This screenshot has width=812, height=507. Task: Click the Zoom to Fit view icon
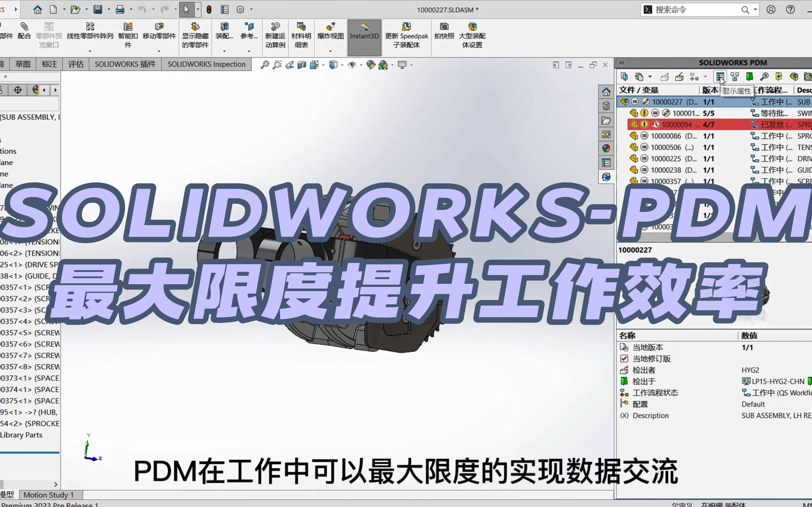click(x=265, y=65)
